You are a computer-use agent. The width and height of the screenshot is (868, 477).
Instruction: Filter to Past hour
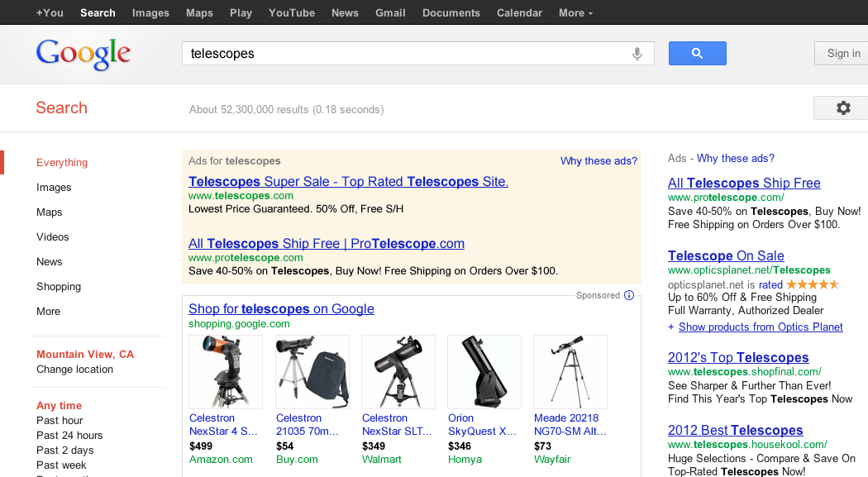click(x=60, y=421)
